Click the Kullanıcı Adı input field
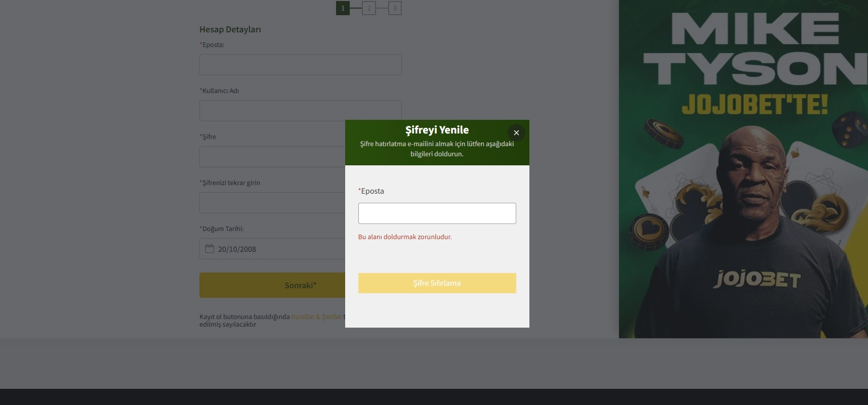Screen dimensions: 868x405 301,111
